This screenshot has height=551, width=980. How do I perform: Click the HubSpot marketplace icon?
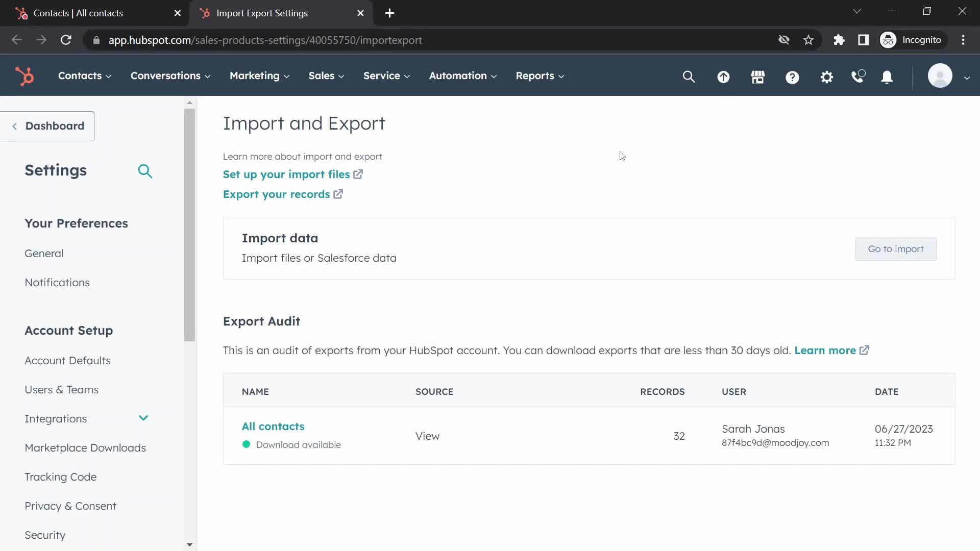click(x=758, y=76)
